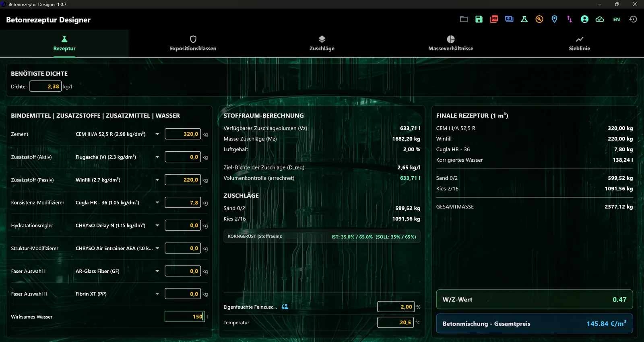Export recipe via red PDF icon

pyautogui.click(x=494, y=19)
